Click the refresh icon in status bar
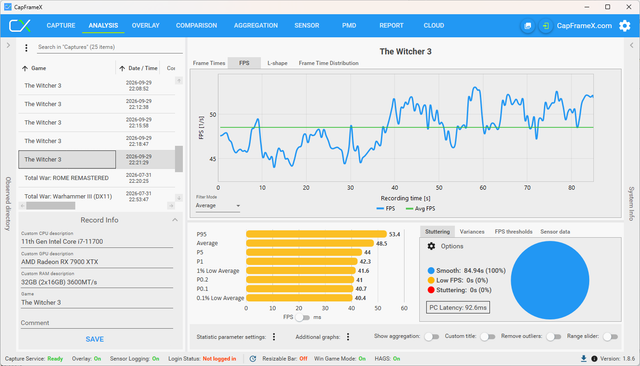The height and width of the screenshot is (366, 640). [x=253, y=359]
